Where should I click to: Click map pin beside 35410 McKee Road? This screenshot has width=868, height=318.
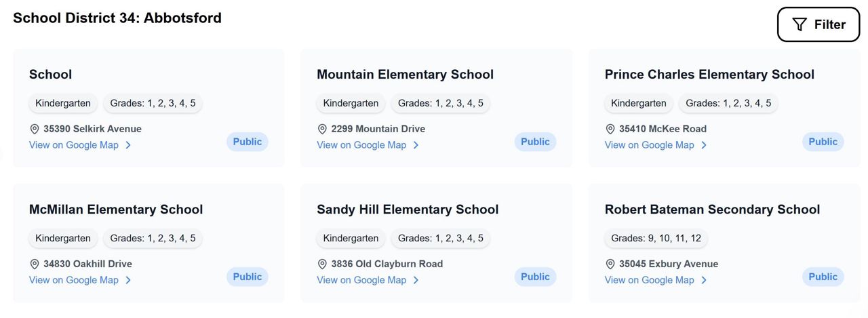point(610,129)
